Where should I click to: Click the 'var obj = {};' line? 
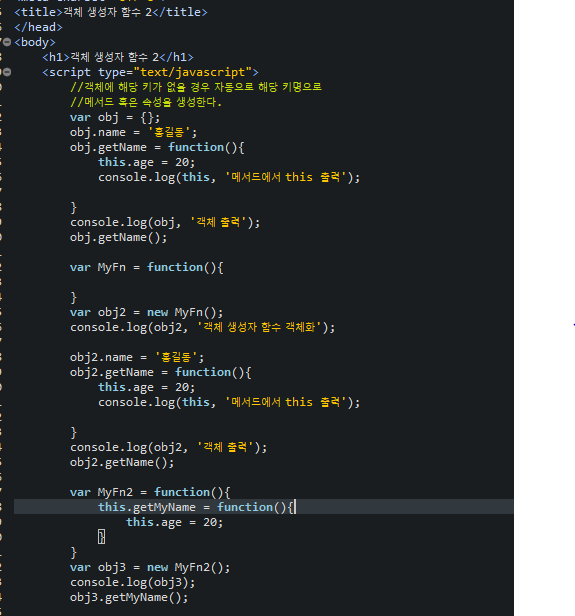(x=115, y=117)
